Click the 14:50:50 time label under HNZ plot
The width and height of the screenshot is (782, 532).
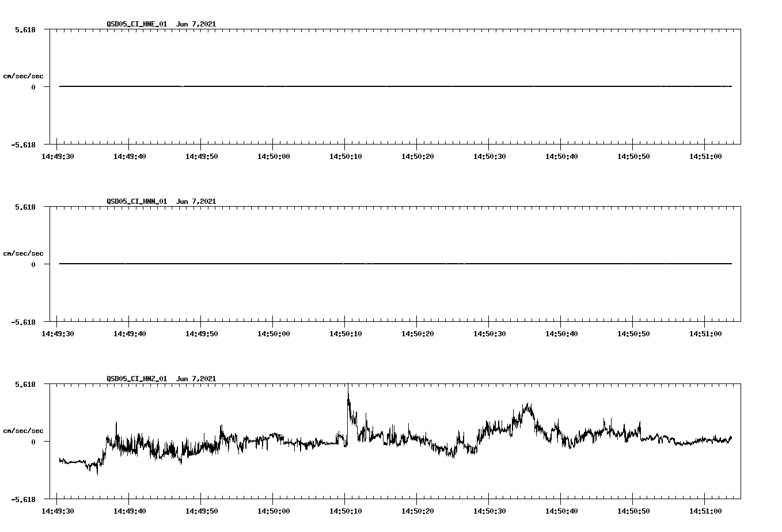pos(633,511)
